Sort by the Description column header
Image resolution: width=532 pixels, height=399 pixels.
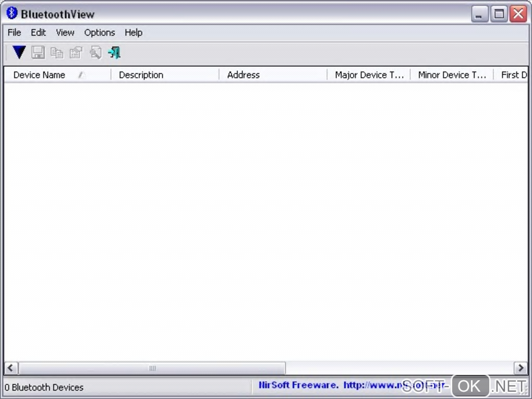click(x=165, y=75)
